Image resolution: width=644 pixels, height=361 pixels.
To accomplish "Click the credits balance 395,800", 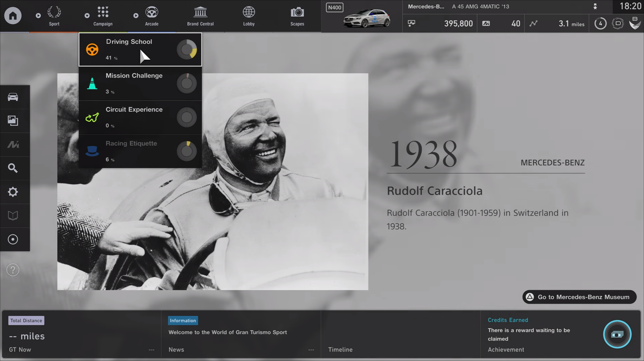I will [458, 23].
